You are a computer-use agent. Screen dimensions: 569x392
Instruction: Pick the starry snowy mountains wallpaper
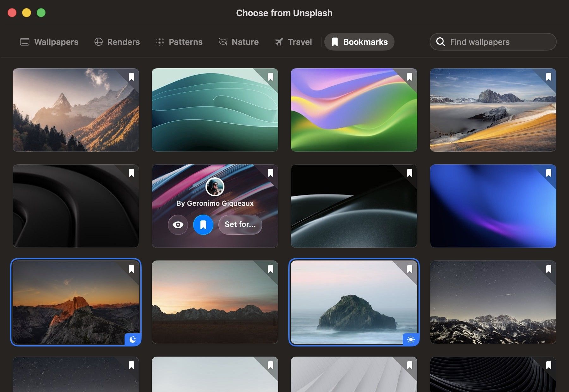(493, 302)
